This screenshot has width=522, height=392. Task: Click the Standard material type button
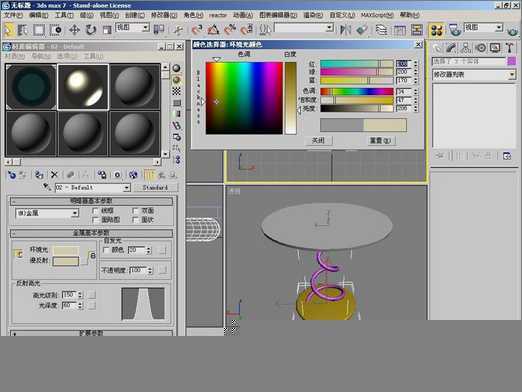click(155, 188)
